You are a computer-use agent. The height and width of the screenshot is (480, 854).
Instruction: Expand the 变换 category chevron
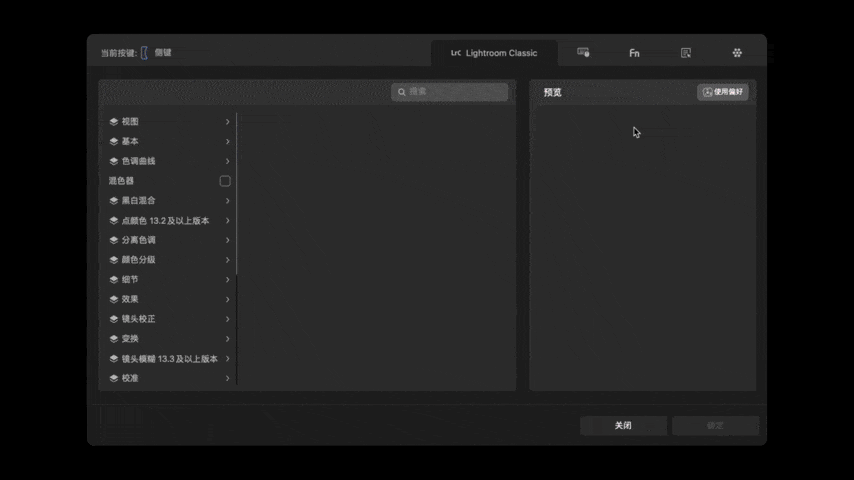(228, 339)
